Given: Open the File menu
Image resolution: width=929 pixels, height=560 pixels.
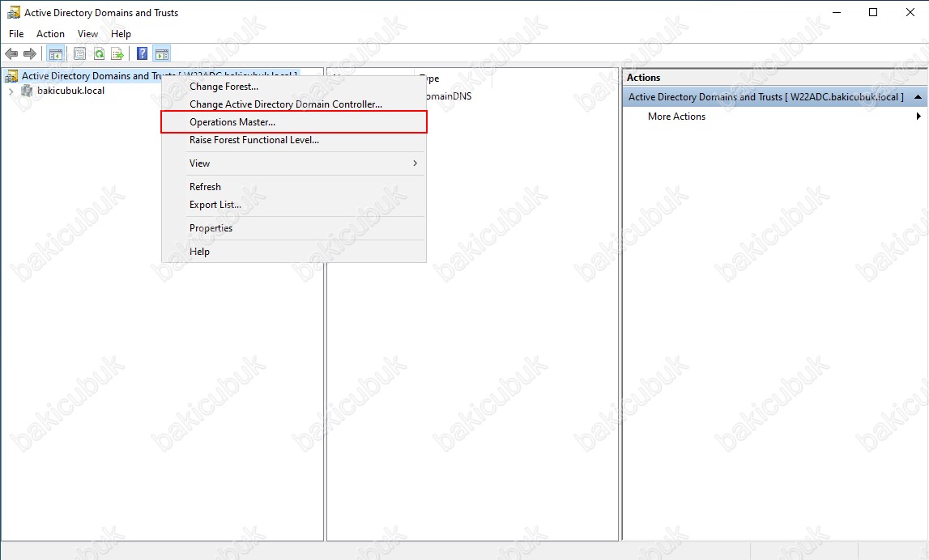Looking at the screenshot, I should tap(16, 34).
